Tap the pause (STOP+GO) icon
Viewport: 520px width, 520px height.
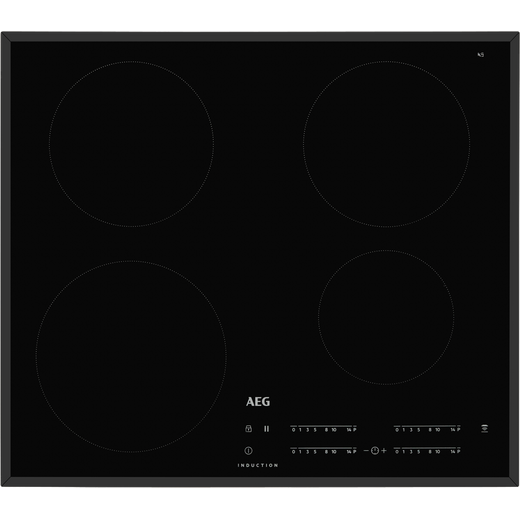coord(267,429)
